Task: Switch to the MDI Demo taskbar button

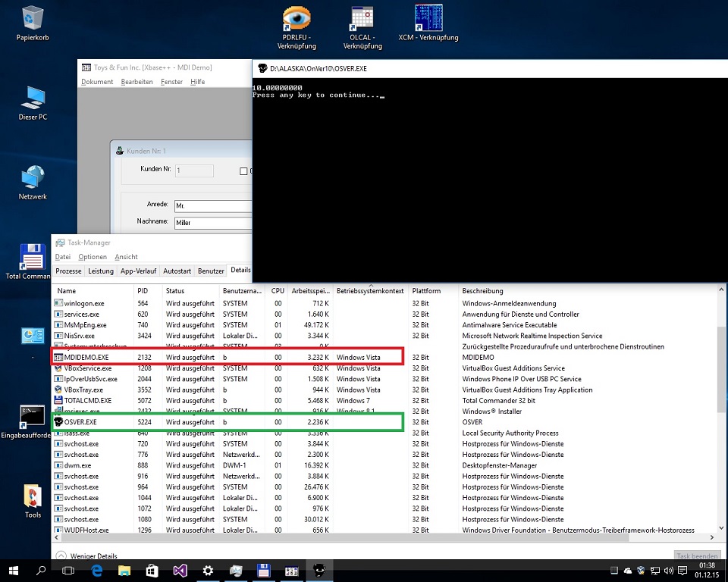Action: click(291, 571)
